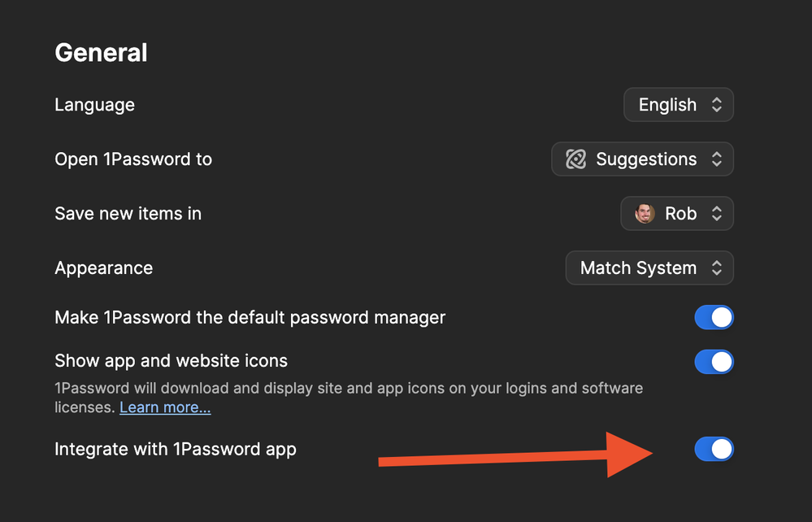Click the Language setting label

94,105
